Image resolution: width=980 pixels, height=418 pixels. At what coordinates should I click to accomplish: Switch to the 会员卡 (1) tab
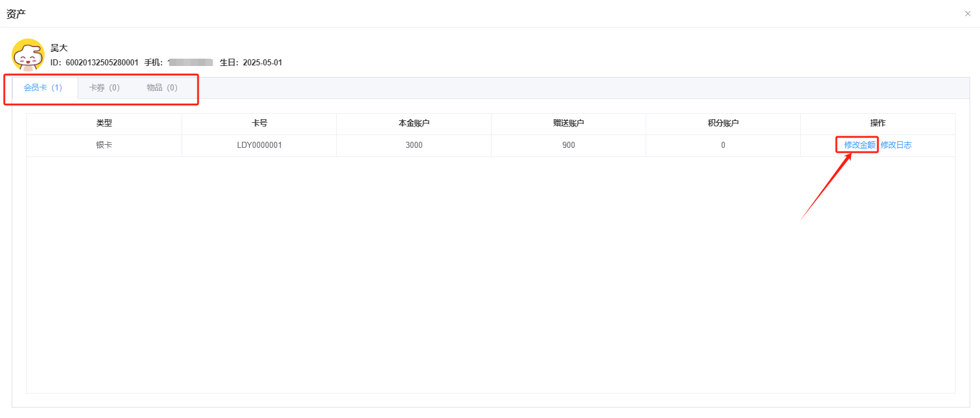click(43, 88)
